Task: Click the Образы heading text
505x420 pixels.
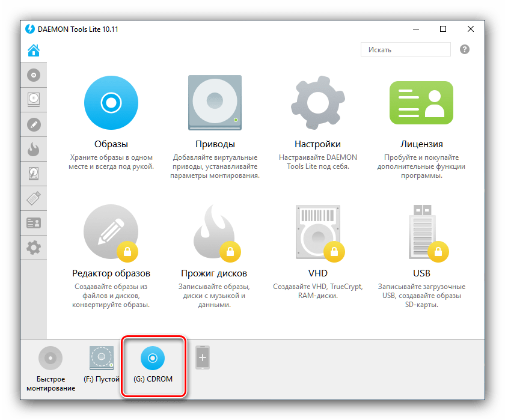Action: pos(111,144)
